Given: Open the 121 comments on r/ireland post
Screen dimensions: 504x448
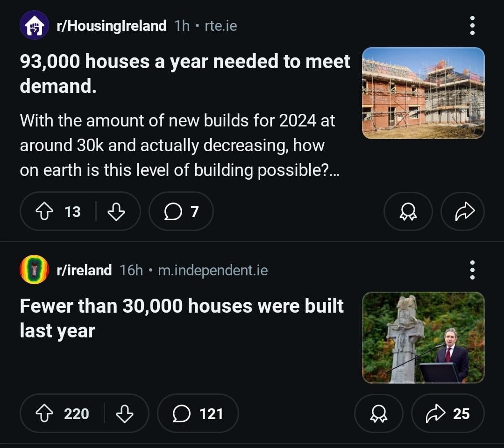Looking at the screenshot, I should click(198, 413).
